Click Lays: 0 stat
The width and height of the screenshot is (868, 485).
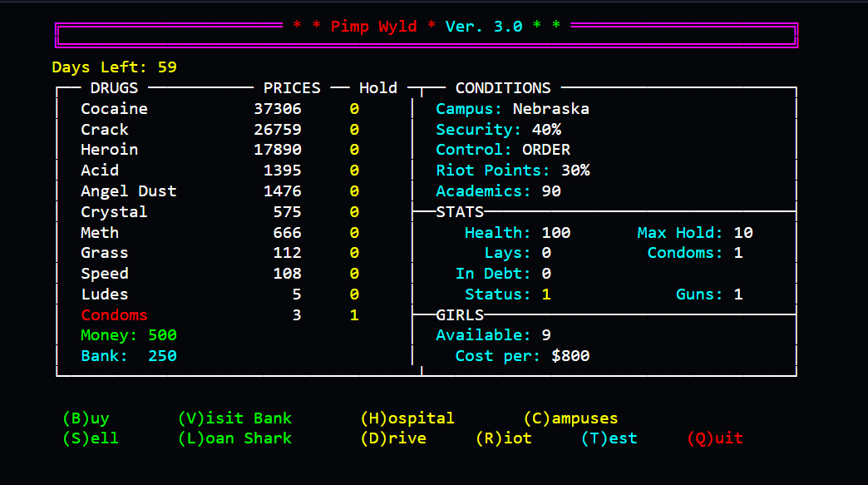pyautogui.click(x=518, y=253)
